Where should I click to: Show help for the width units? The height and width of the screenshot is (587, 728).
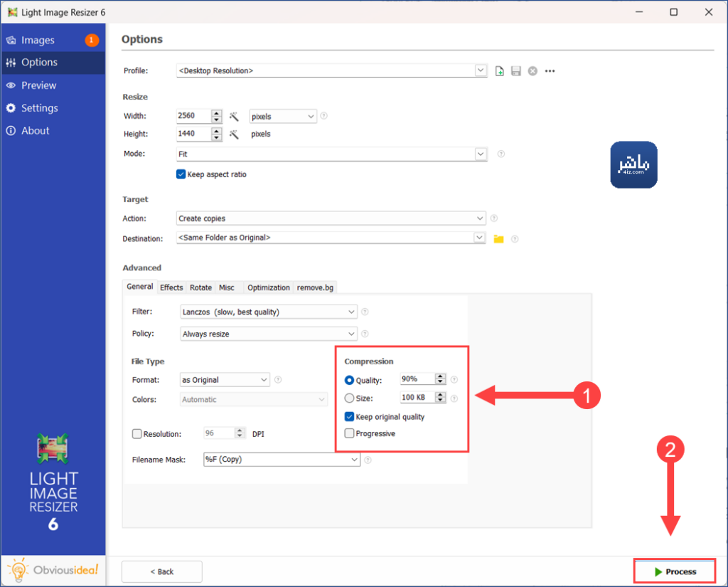[323, 116]
